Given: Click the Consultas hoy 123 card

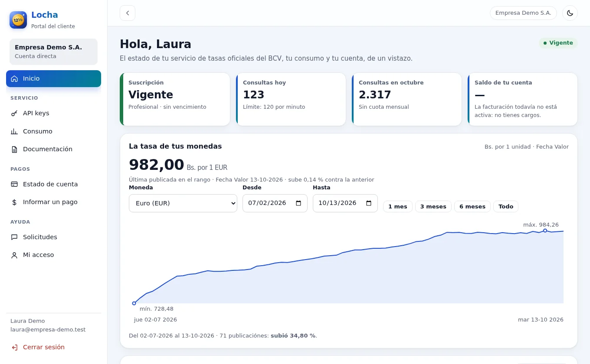Looking at the screenshot, I should [x=291, y=99].
